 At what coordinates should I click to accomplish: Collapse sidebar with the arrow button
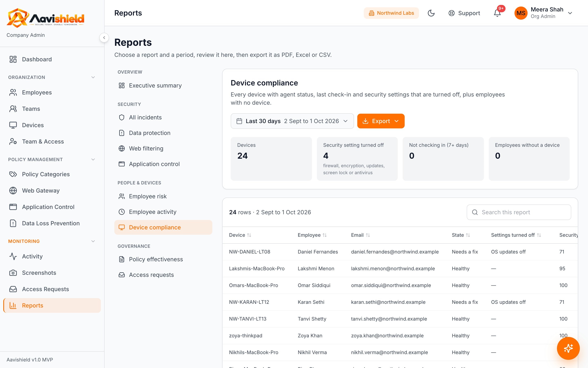tap(104, 37)
